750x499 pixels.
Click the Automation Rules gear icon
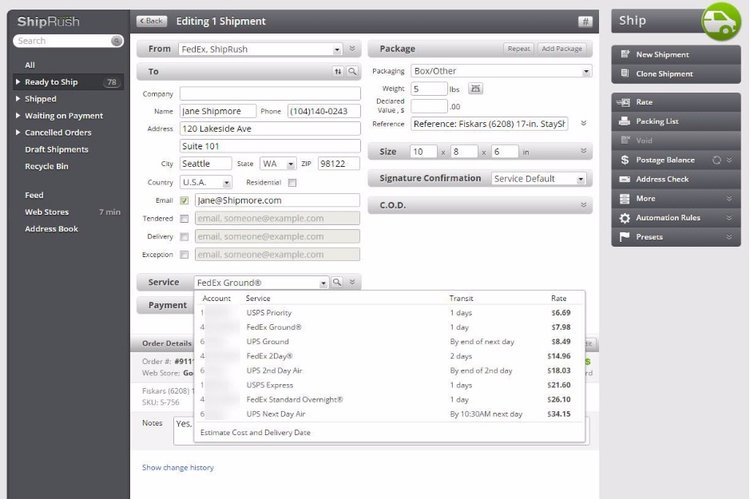pos(625,218)
